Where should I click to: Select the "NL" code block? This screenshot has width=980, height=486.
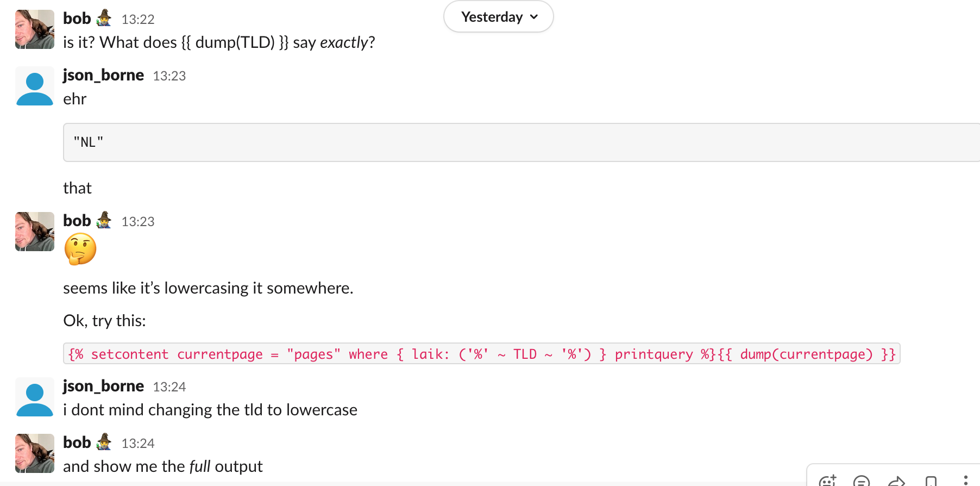coord(88,142)
